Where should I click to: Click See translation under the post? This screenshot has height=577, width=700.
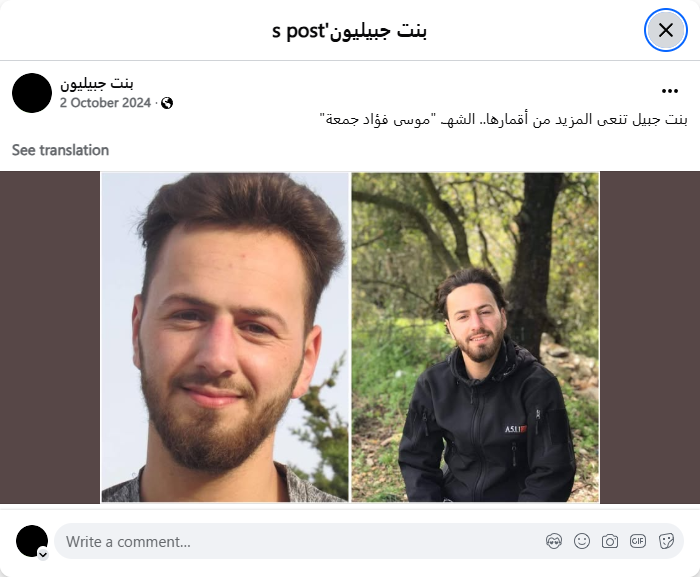click(60, 150)
